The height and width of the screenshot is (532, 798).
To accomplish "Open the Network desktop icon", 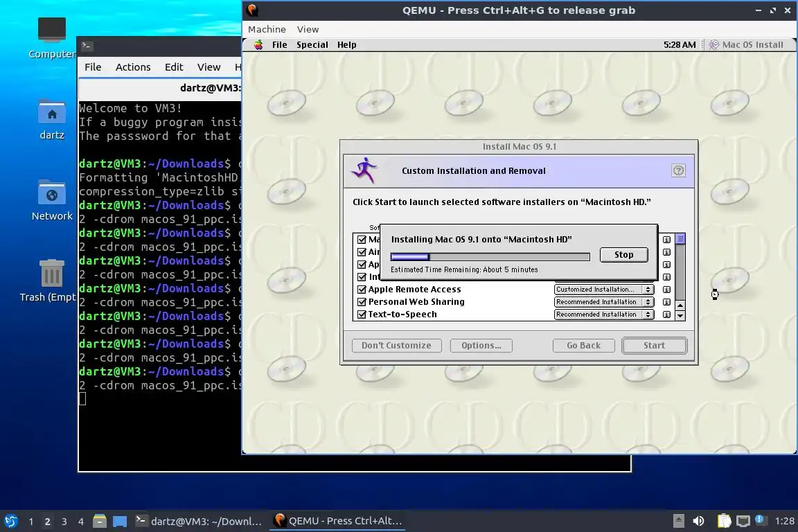I will coord(52,200).
